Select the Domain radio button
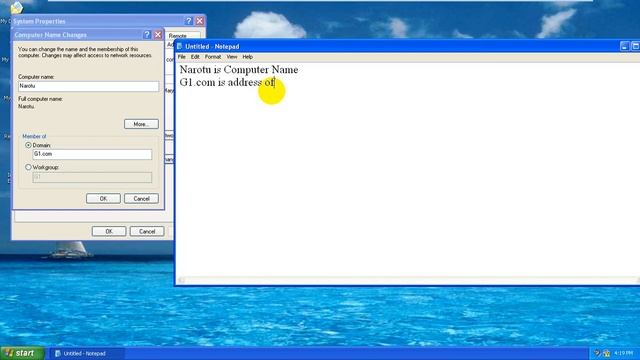Image resolution: width=640 pixels, height=360 pixels. (x=28, y=145)
